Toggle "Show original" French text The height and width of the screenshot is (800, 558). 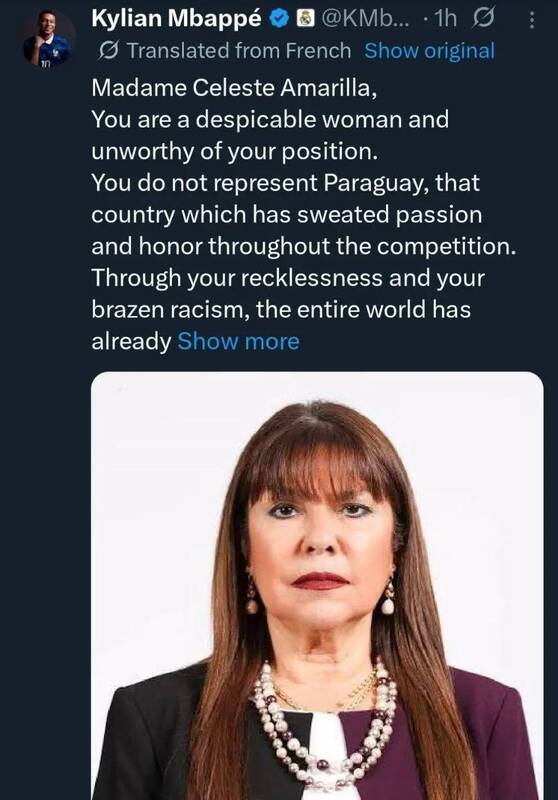click(429, 51)
